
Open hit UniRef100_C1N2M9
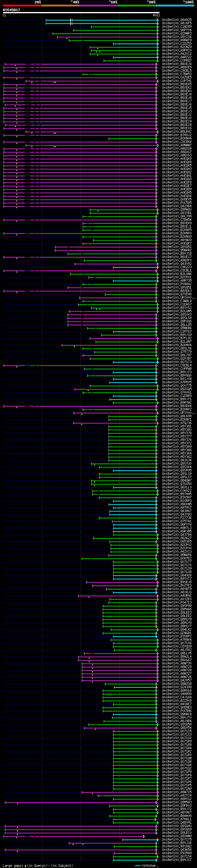[x=177, y=26]
